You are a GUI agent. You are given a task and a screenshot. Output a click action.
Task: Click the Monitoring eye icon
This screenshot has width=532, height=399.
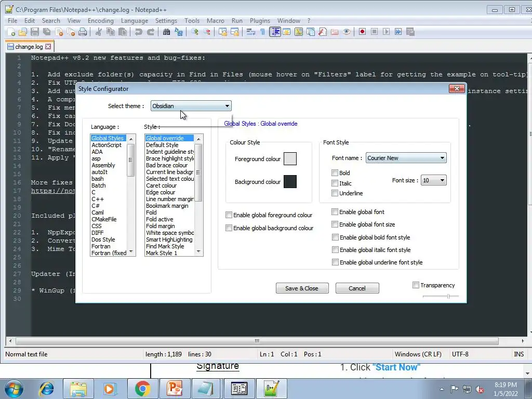347,32
